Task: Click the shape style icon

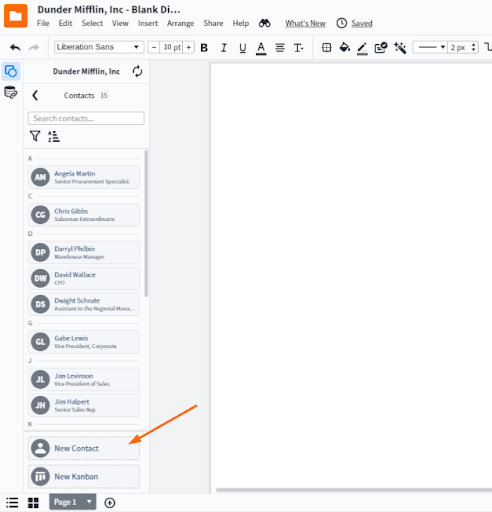Action: coord(381,48)
